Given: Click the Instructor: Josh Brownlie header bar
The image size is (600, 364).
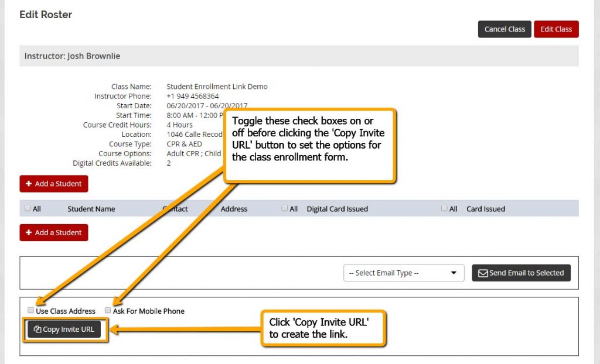Looking at the screenshot, I should point(299,56).
